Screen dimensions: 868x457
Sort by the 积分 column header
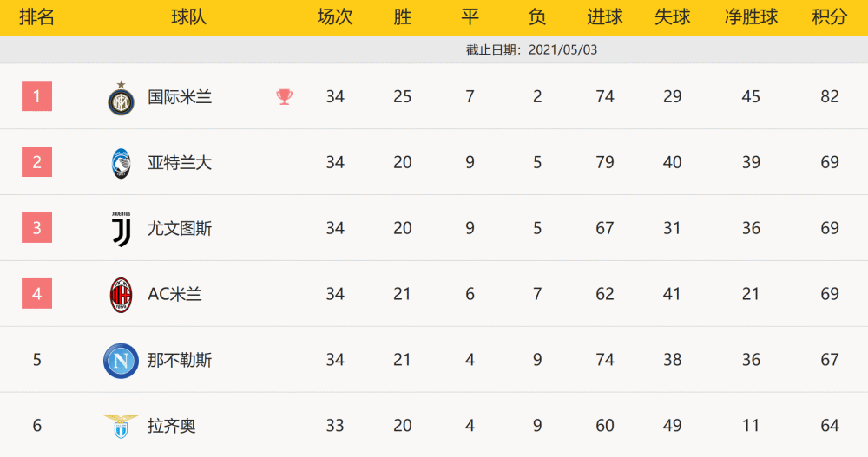coord(829,17)
